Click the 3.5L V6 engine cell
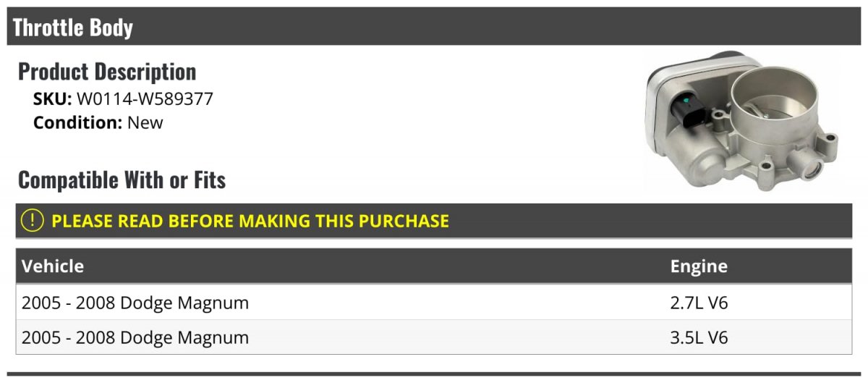The width and height of the screenshot is (868, 383). coord(699,337)
